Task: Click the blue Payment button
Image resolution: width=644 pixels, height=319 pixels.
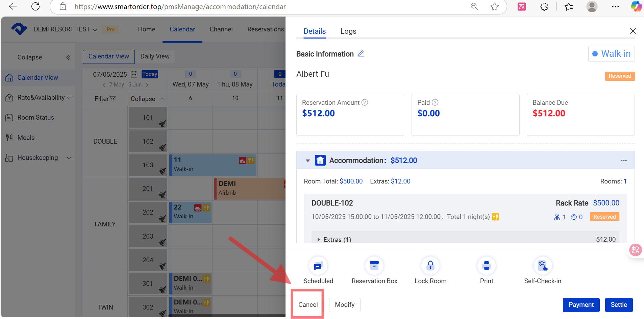Action: click(x=580, y=305)
